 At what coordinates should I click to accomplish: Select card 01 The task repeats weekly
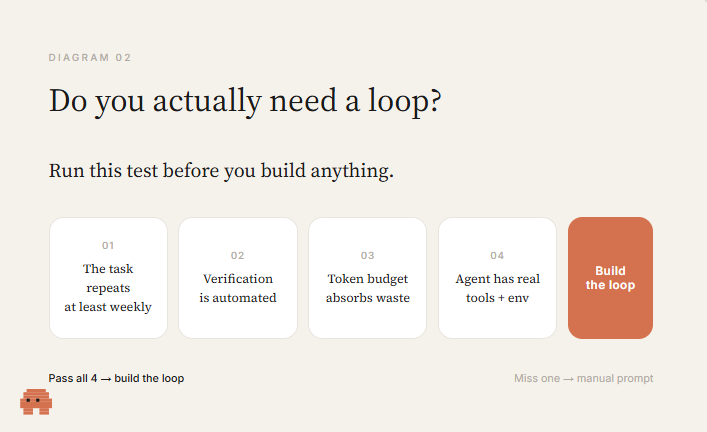click(x=108, y=278)
